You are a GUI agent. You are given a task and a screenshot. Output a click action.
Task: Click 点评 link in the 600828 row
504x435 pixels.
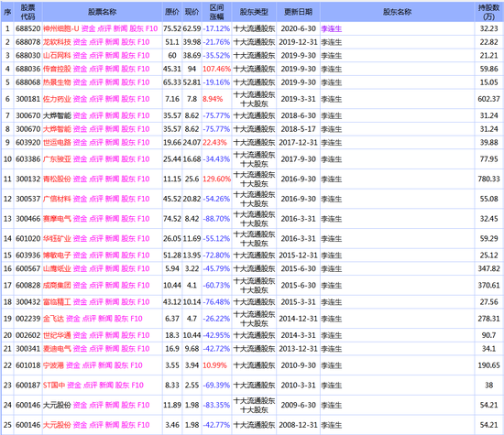tap(96, 286)
